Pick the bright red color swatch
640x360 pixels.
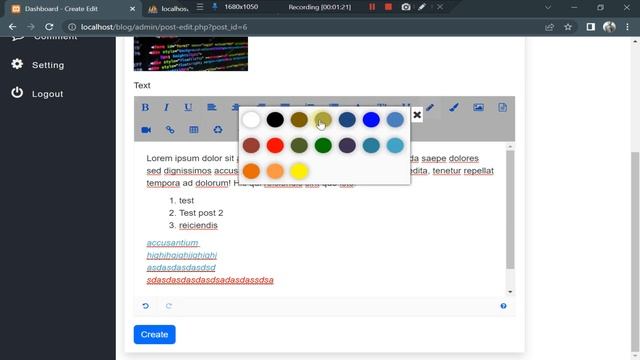(x=275, y=145)
